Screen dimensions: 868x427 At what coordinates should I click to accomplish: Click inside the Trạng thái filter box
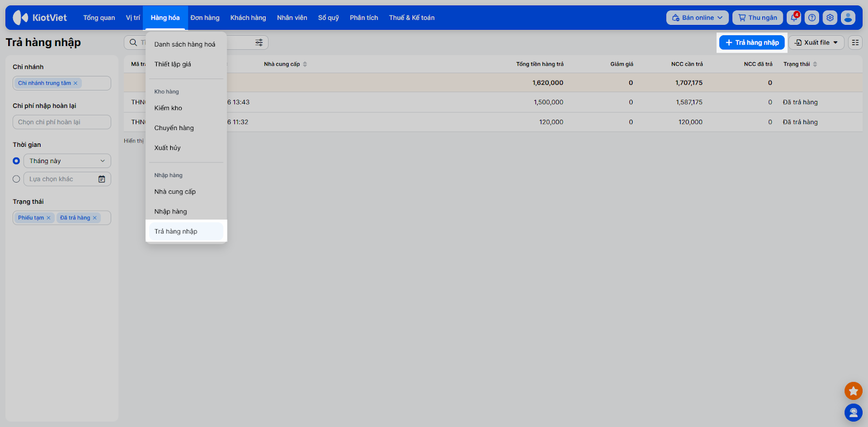[x=62, y=218]
